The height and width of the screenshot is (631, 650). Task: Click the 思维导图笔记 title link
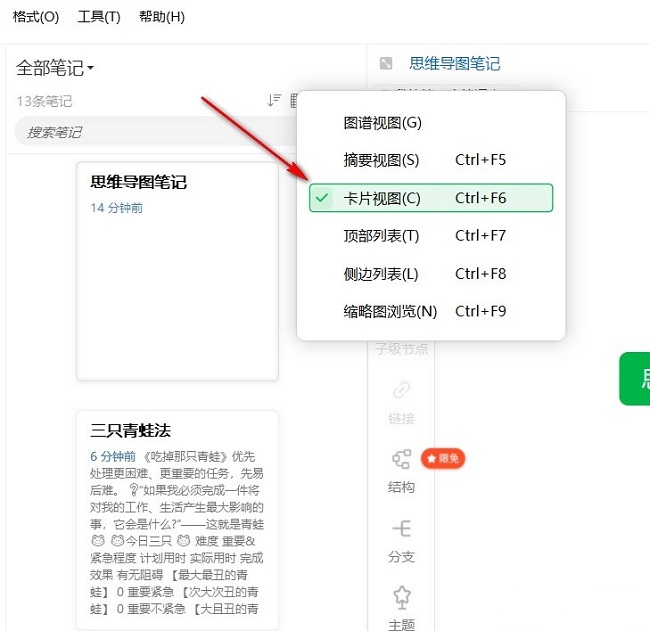455,64
